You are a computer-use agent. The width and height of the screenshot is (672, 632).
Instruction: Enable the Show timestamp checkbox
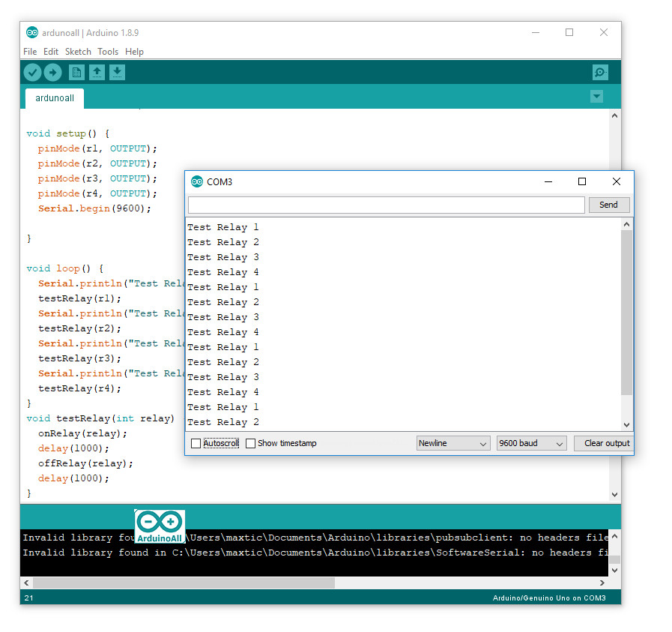[251, 443]
